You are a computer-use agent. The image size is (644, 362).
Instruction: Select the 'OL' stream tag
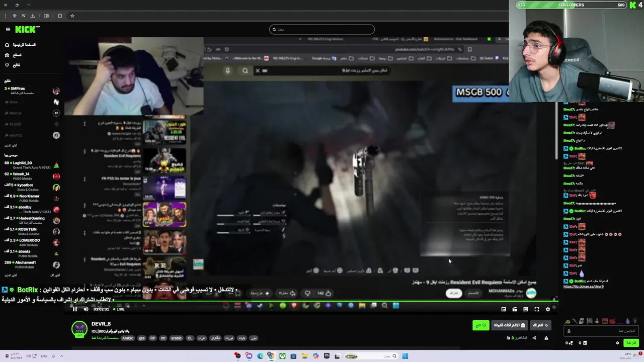tap(190, 338)
